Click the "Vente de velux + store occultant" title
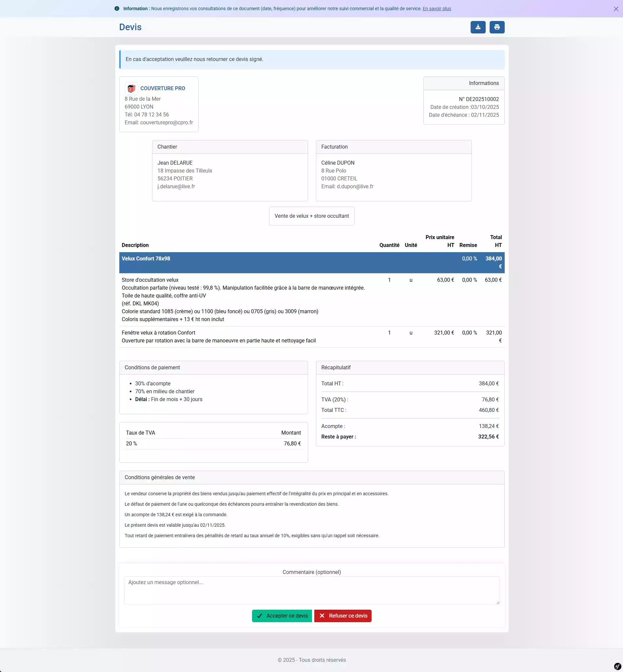This screenshot has width=623, height=672. tap(311, 216)
